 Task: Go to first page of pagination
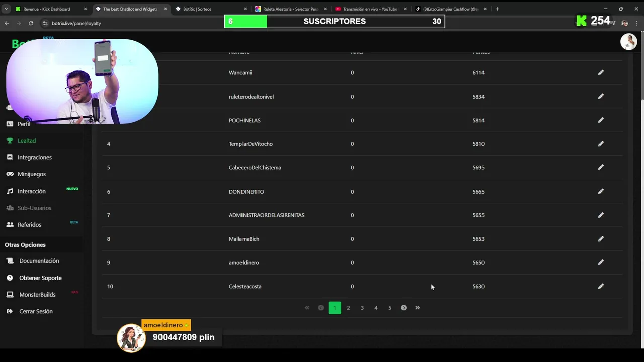[x=307, y=308]
